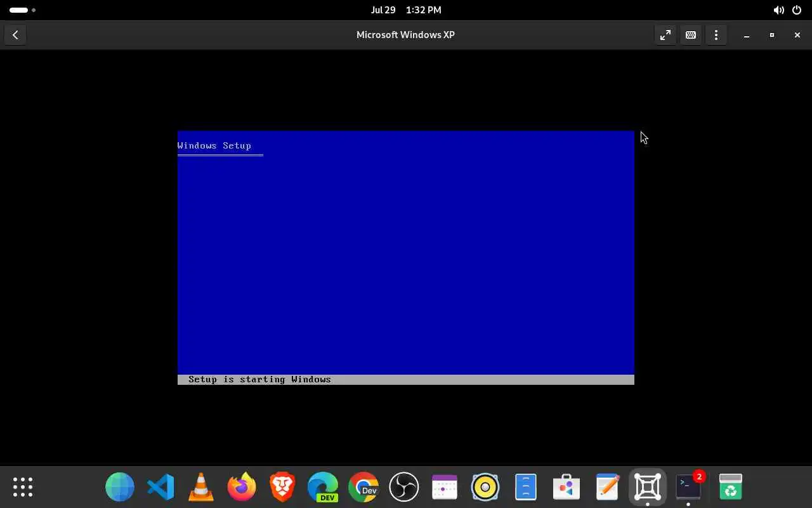Open Visual Studio Code from dock

(x=160, y=487)
